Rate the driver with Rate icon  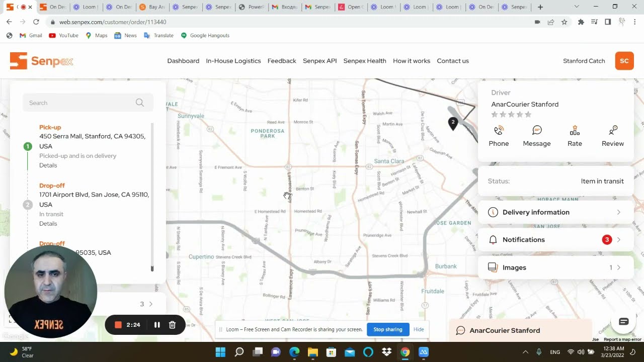[575, 136]
